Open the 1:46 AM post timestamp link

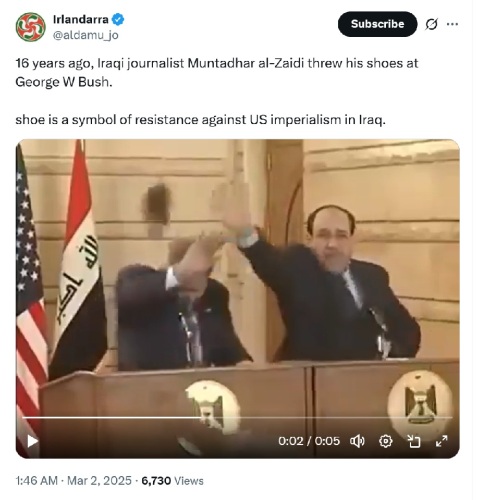click(x=37, y=481)
